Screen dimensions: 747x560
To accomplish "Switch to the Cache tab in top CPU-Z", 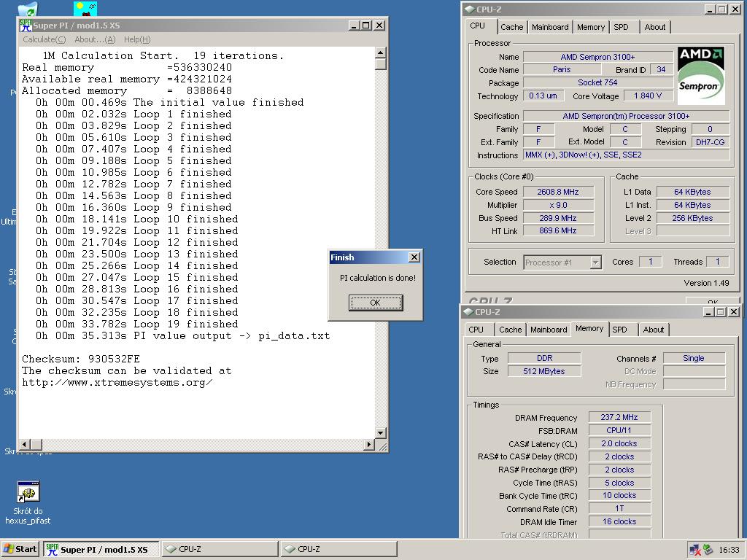I will [x=511, y=27].
